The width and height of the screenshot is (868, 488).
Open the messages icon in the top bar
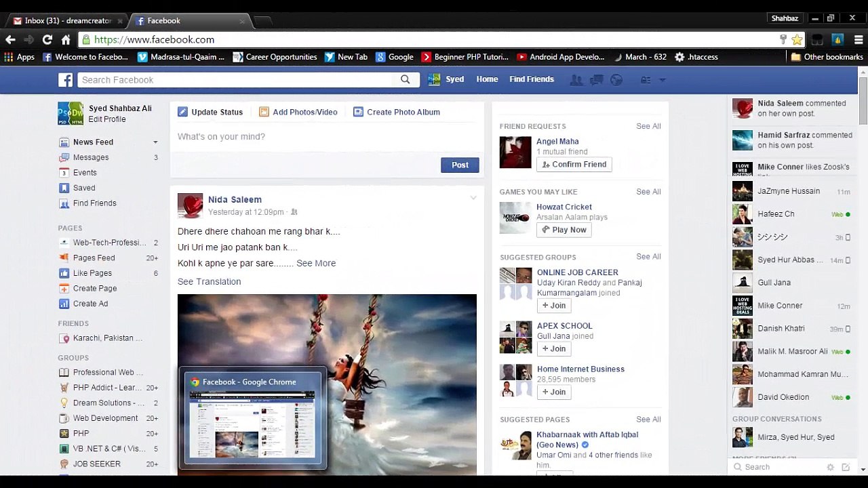coord(597,80)
